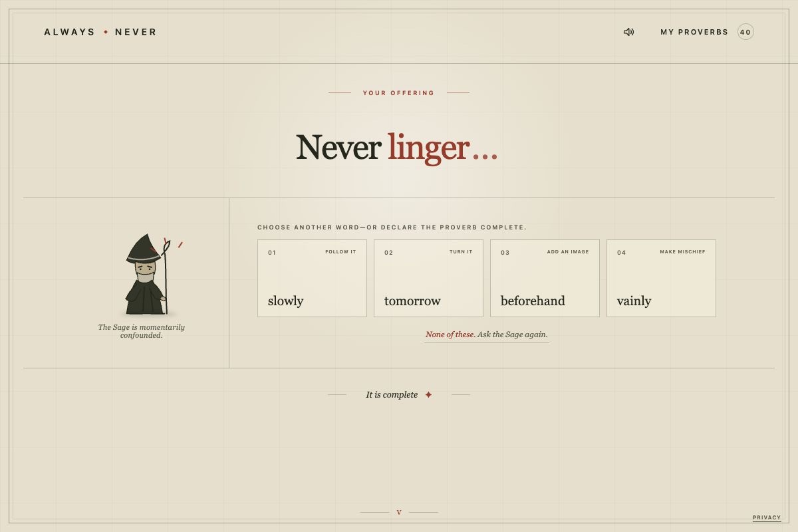Ask the Sage again for new words
Viewport: 798px width, 532px height.
click(487, 334)
